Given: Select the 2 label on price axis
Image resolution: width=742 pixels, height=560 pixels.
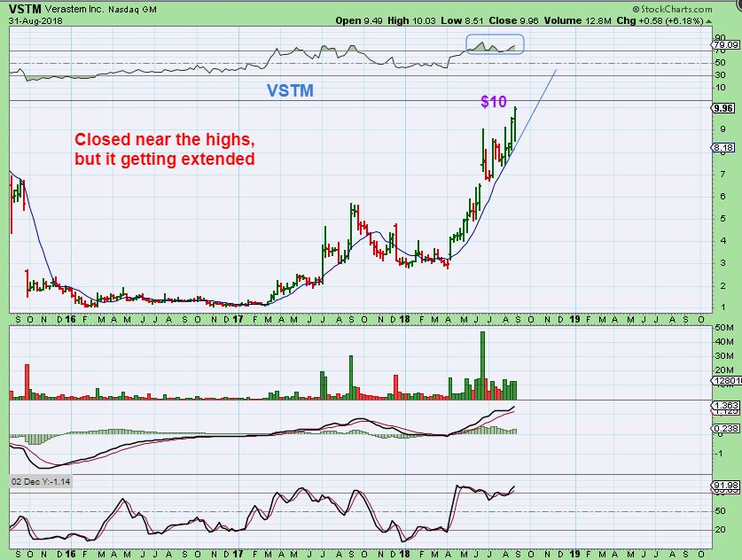Looking at the screenshot, I should [722, 285].
